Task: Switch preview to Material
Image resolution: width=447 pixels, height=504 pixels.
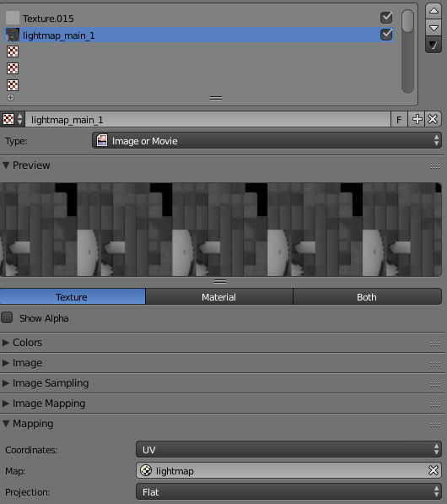Action: point(219,297)
